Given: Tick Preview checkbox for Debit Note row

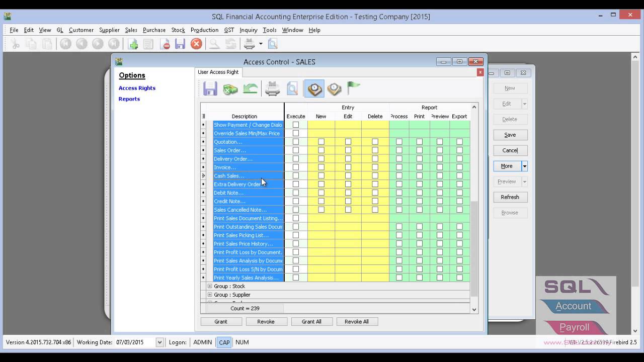Looking at the screenshot, I should click(x=440, y=193).
